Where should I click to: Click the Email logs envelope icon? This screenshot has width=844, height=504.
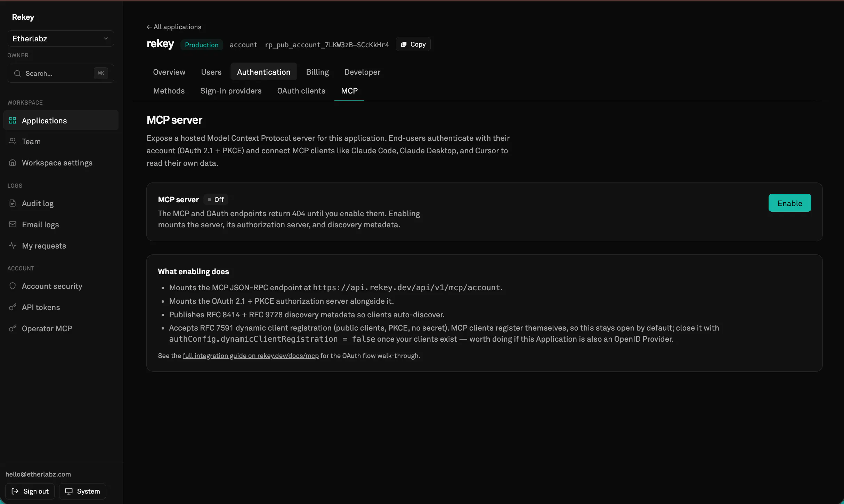(13, 224)
